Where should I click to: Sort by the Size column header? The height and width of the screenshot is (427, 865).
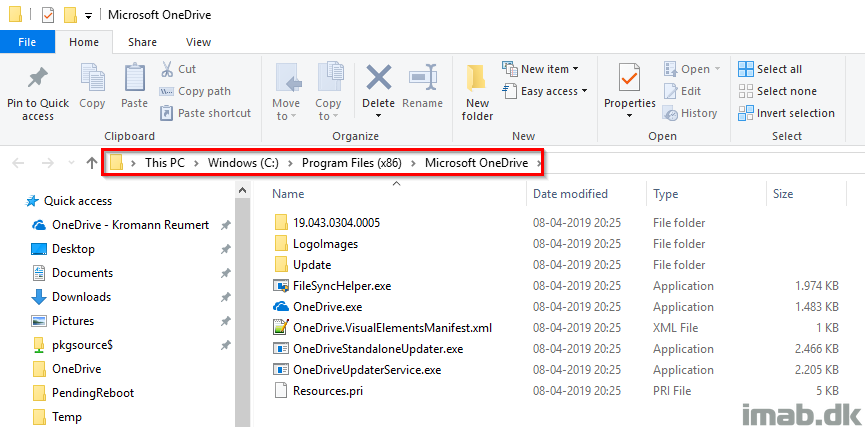[x=783, y=194]
